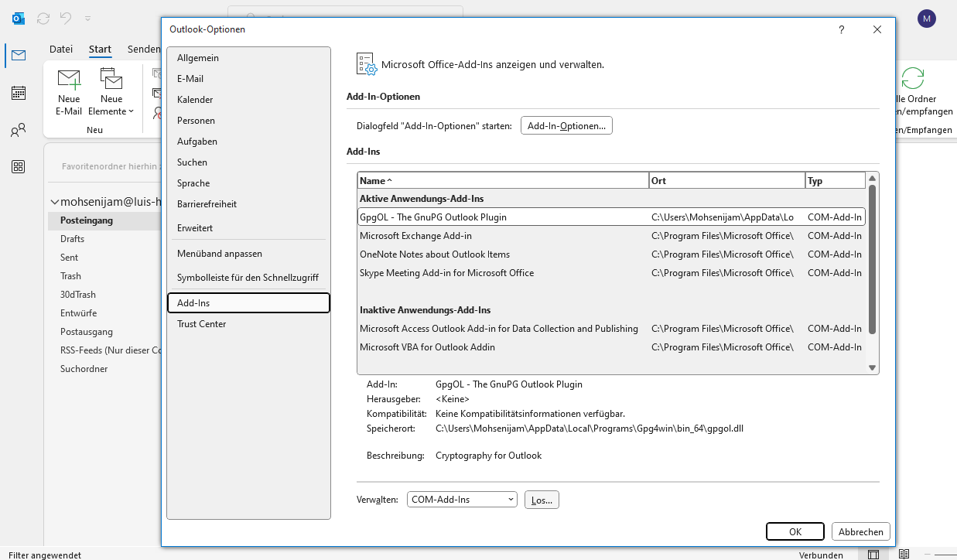The height and width of the screenshot is (560, 957).
Task: Select OneNote Notes about Outlook Items row
Action: (x=611, y=254)
